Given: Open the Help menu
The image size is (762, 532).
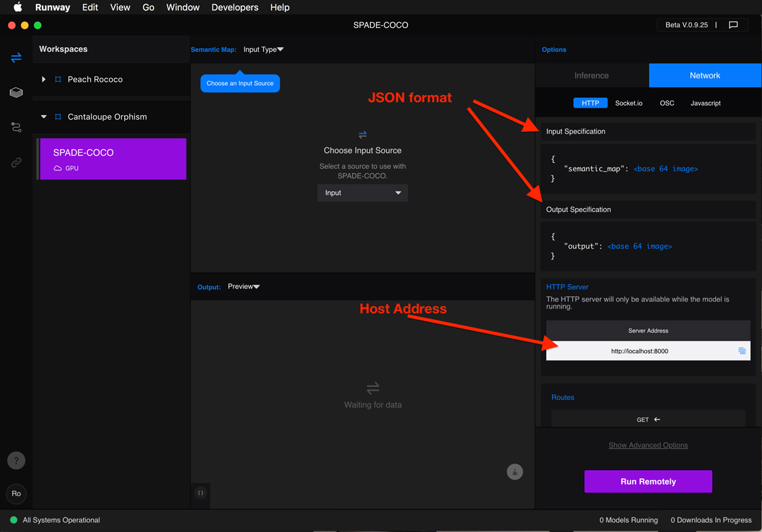Looking at the screenshot, I should click(280, 7).
